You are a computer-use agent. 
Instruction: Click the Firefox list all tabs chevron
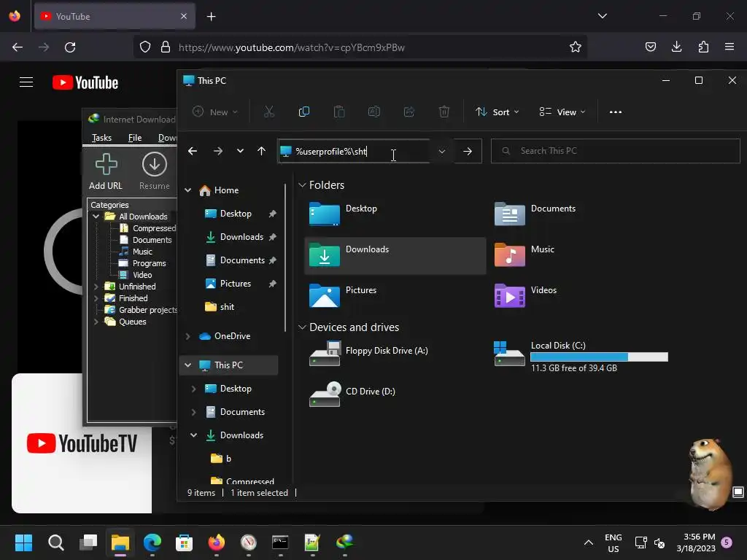tap(602, 16)
